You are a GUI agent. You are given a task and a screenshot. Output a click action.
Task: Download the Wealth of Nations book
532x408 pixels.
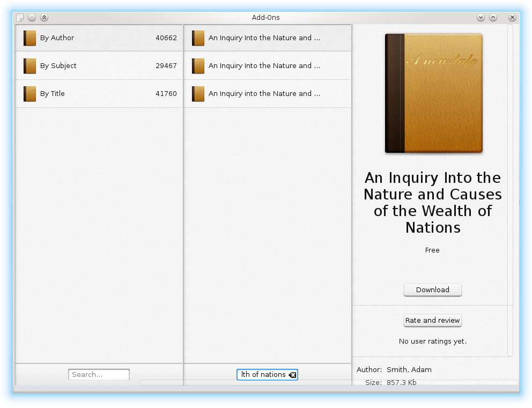(x=432, y=290)
